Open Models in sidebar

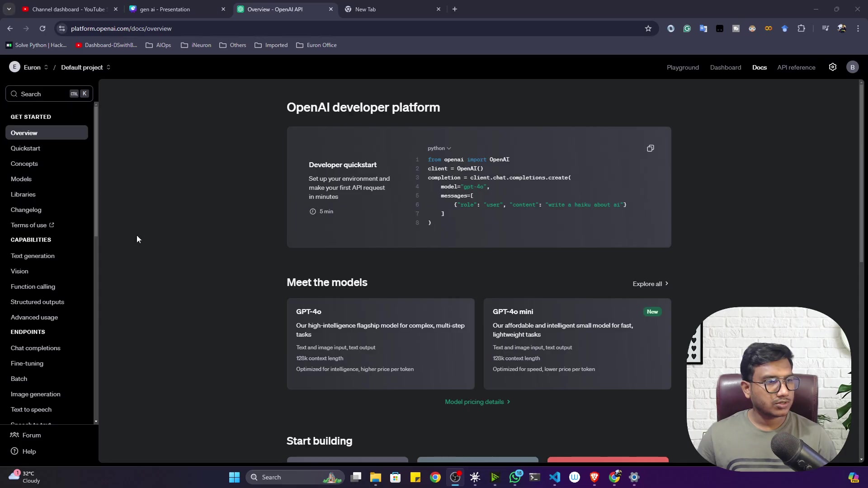click(21, 179)
